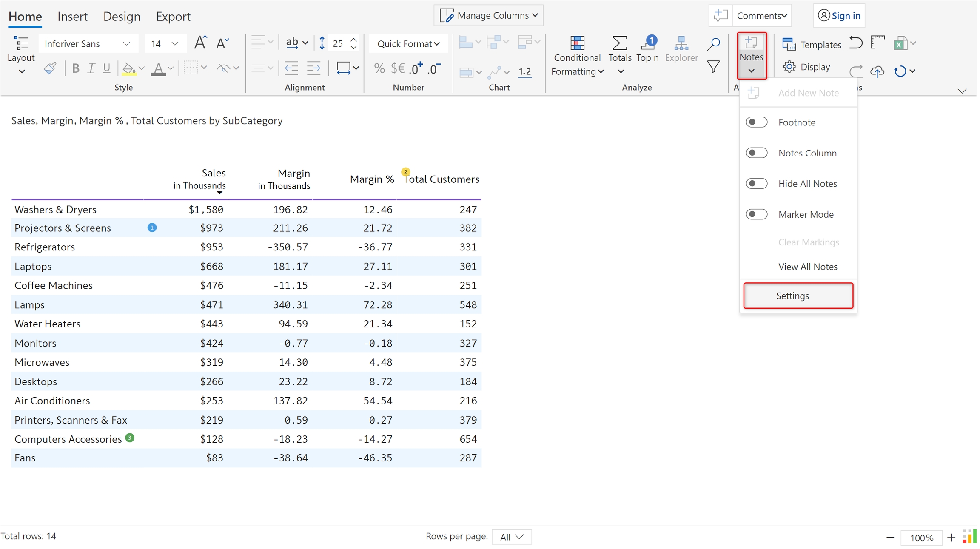Click the increase font size icon
The height and width of the screenshot is (549, 980).
click(200, 43)
